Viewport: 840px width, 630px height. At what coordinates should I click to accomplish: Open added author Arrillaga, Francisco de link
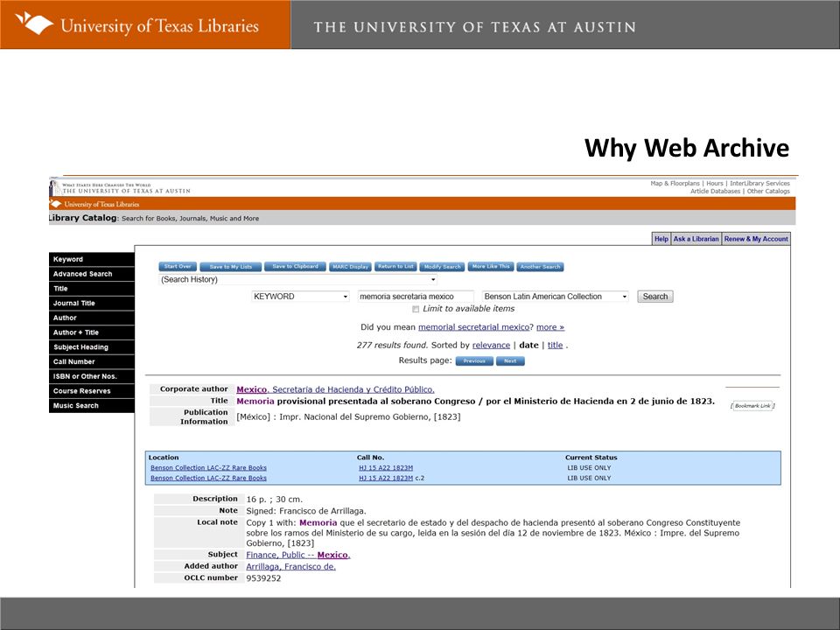coord(290,567)
